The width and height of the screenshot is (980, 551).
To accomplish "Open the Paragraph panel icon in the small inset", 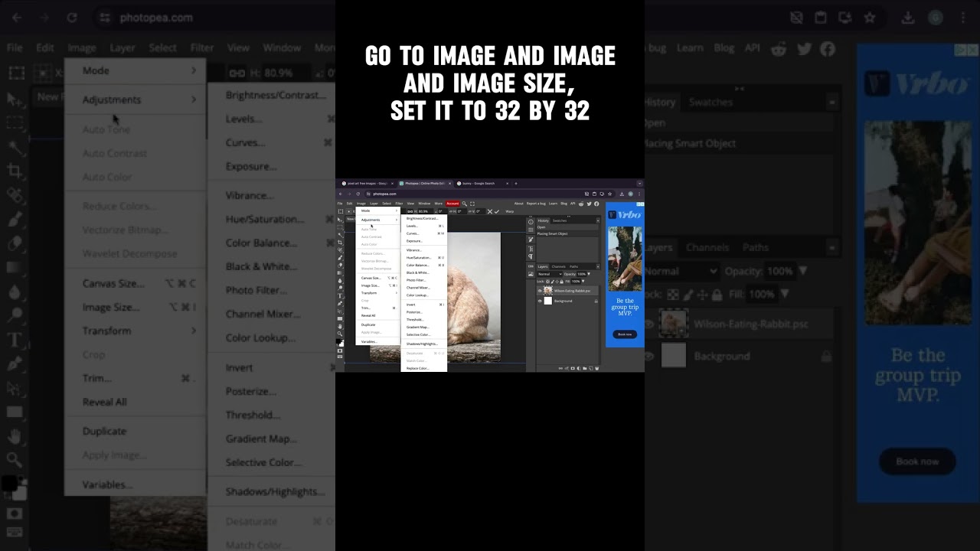I will [531, 257].
